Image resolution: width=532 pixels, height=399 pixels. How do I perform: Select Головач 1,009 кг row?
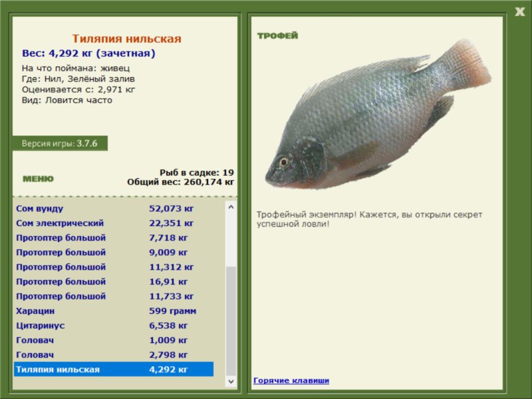(114, 340)
